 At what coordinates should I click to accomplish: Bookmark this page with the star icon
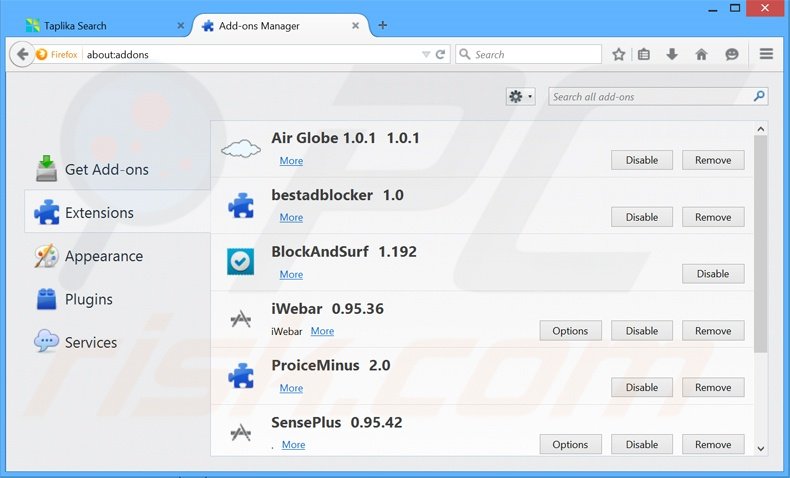tap(619, 54)
